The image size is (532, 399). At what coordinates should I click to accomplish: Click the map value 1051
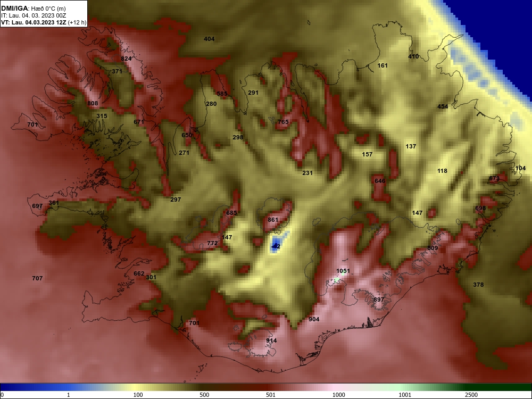pos(343,271)
